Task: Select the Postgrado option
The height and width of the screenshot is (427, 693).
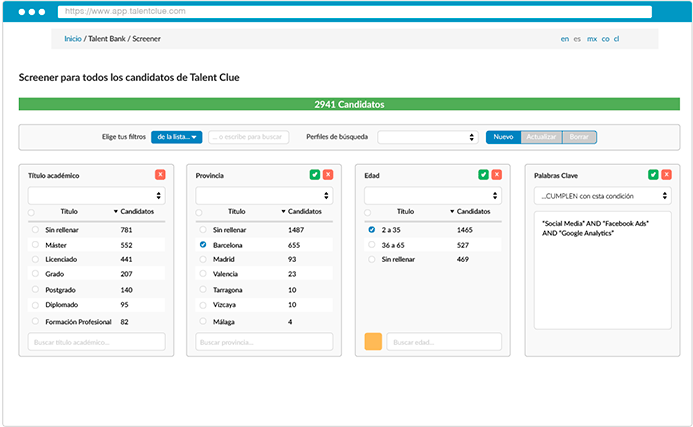Action: pyautogui.click(x=35, y=290)
